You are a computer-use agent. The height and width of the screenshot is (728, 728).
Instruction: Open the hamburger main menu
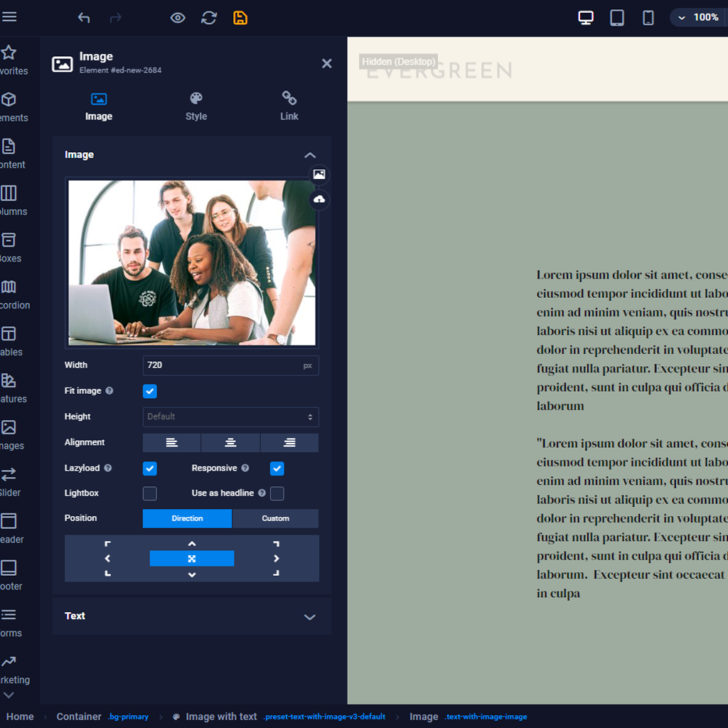click(x=9, y=17)
